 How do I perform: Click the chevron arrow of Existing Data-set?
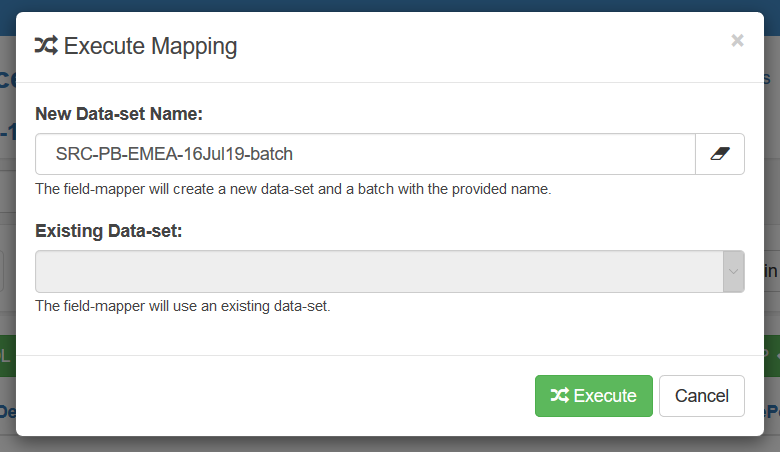[x=734, y=272]
